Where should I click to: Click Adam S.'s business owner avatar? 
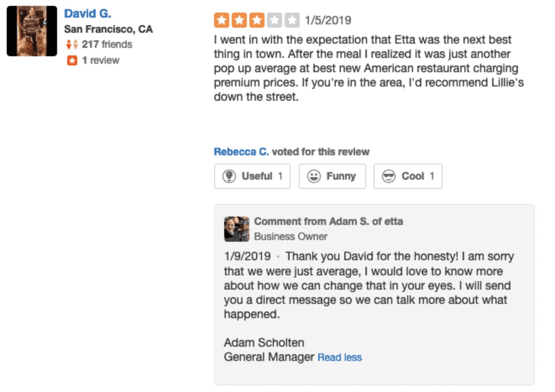click(236, 229)
